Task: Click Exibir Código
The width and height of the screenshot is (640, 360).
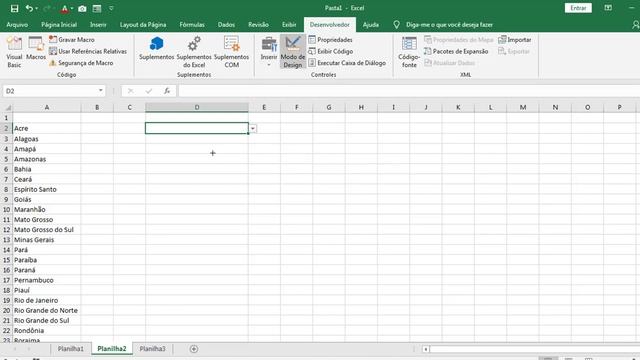Action: pos(331,51)
